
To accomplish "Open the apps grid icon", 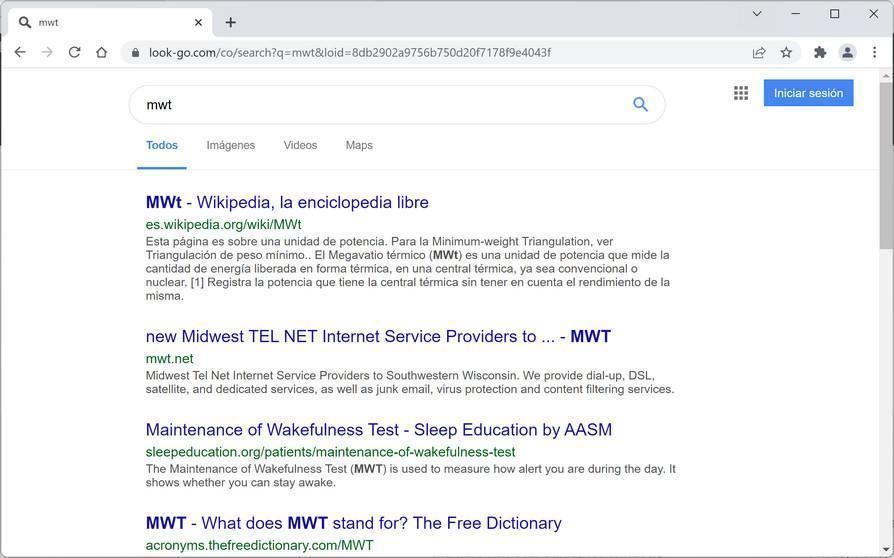I will click(x=741, y=93).
